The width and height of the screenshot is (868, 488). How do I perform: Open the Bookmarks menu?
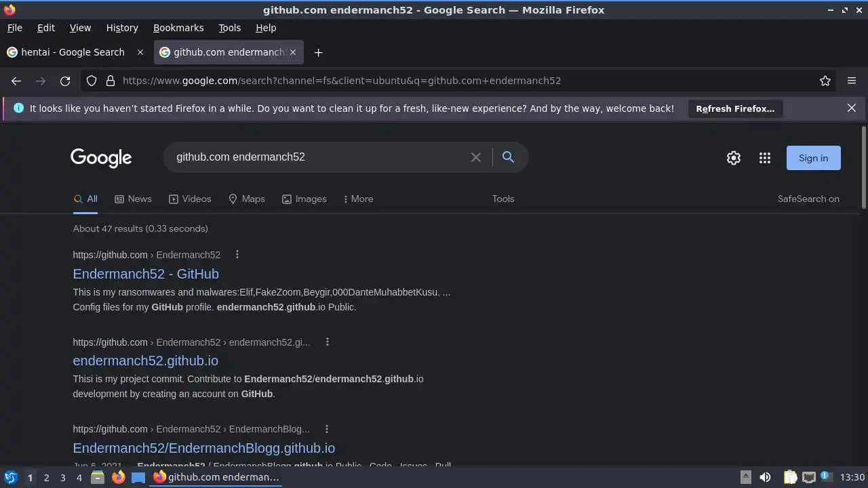coord(178,28)
